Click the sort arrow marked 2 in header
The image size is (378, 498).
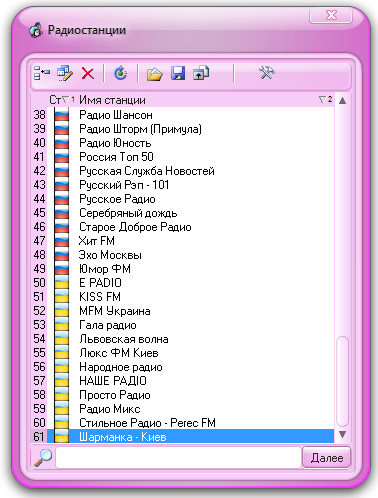point(325,99)
